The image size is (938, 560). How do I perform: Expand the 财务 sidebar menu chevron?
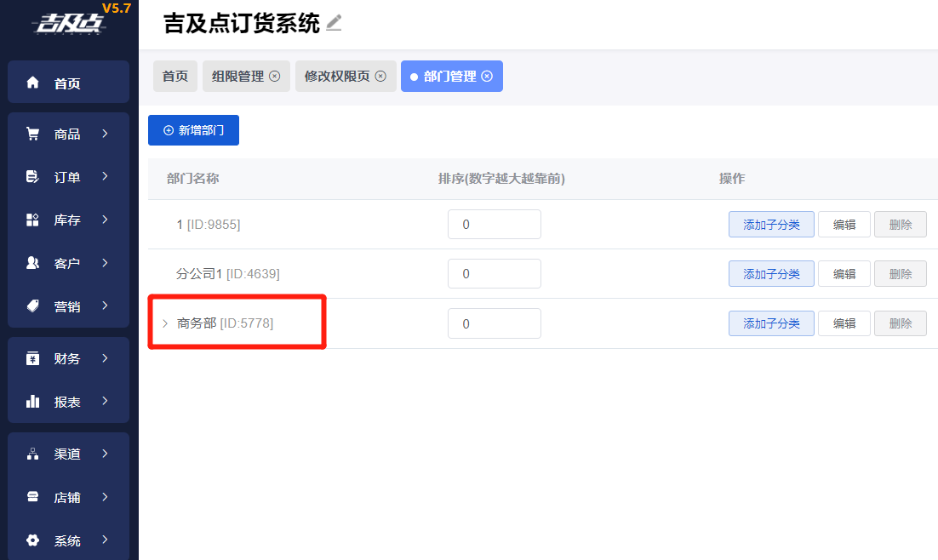105,358
